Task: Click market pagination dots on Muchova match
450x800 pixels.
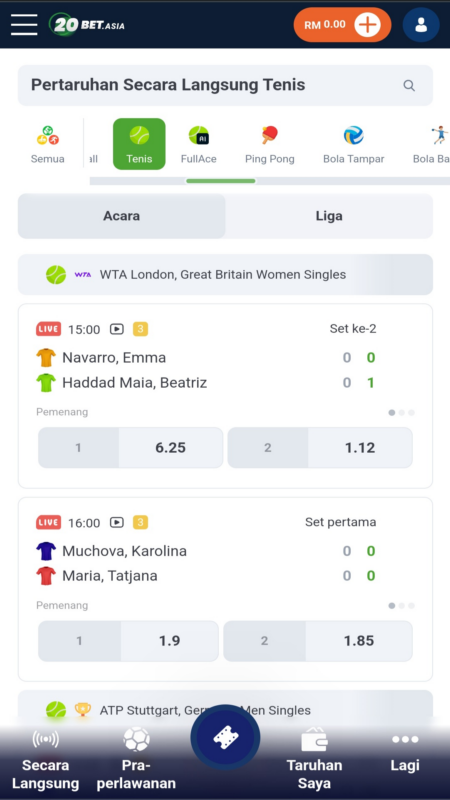Action: [x=402, y=606]
